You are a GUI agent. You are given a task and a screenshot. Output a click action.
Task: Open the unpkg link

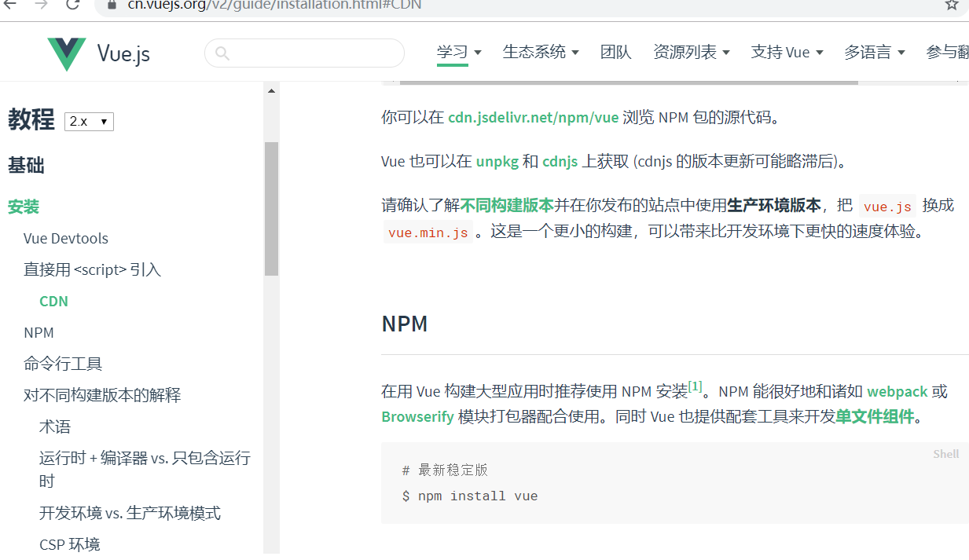496,162
